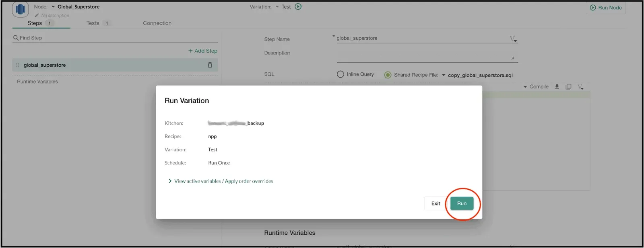Click the Run button in the dialog
Image resolution: width=644 pixels, height=248 pixels.
pyautogui.click(x=462, y=203)
